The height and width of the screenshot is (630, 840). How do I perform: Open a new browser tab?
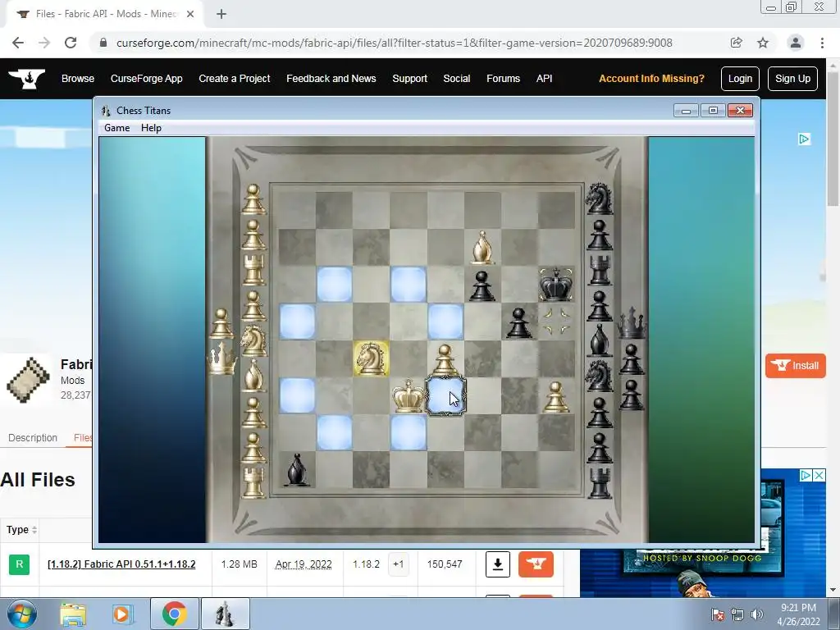(x=221, y=15)
